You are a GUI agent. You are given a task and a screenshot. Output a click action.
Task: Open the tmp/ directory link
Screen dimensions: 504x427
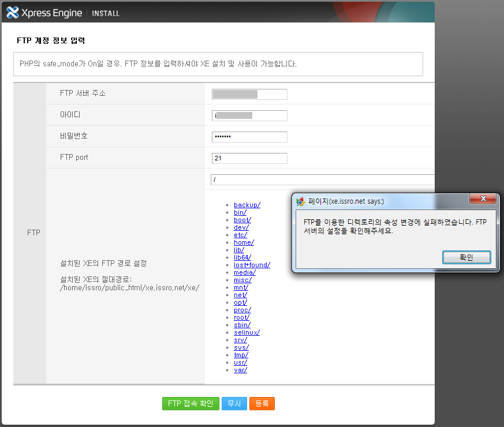[x=241, y=355]
